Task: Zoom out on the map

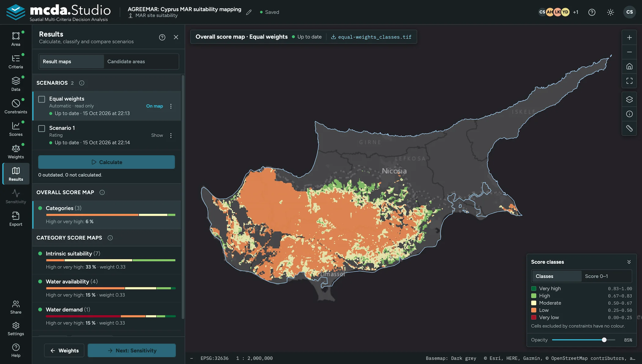Action: tap(629, 52)
